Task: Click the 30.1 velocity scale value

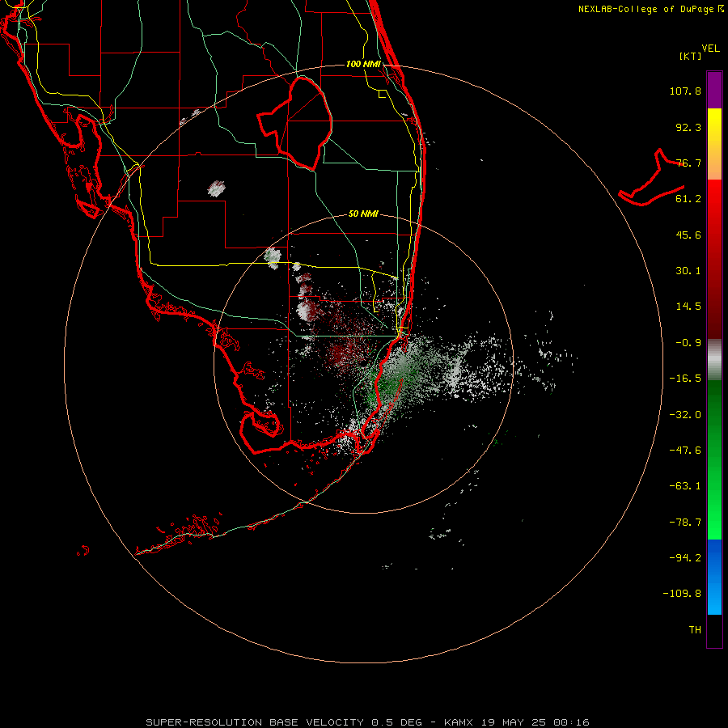Action: 688,271
